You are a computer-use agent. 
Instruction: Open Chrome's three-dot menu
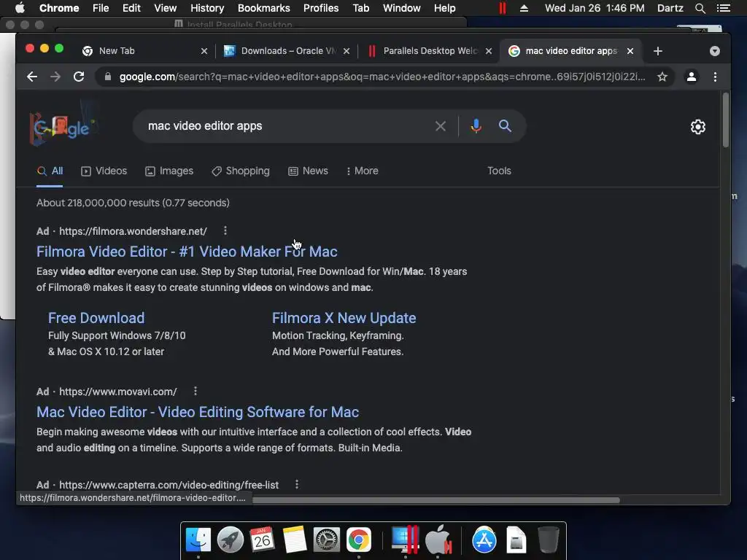coord(715,77)
